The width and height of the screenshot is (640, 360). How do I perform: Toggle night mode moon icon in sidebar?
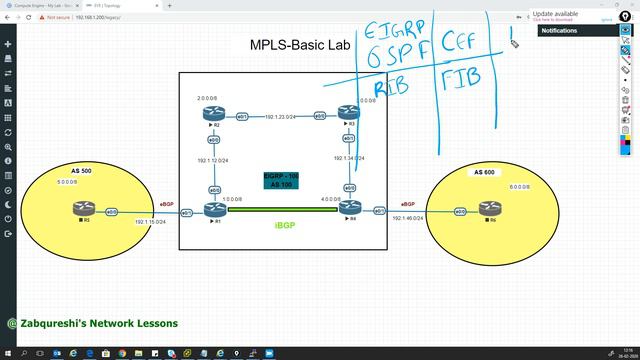8,204
